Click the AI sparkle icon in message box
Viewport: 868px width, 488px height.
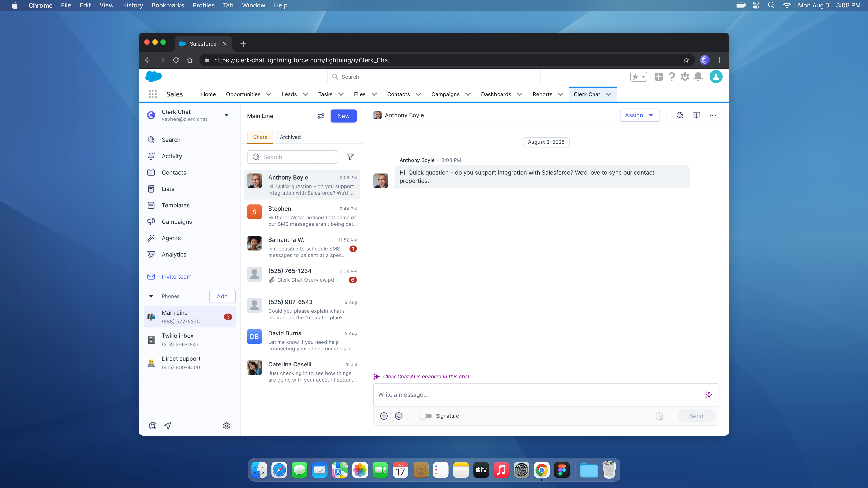(708, 394)
